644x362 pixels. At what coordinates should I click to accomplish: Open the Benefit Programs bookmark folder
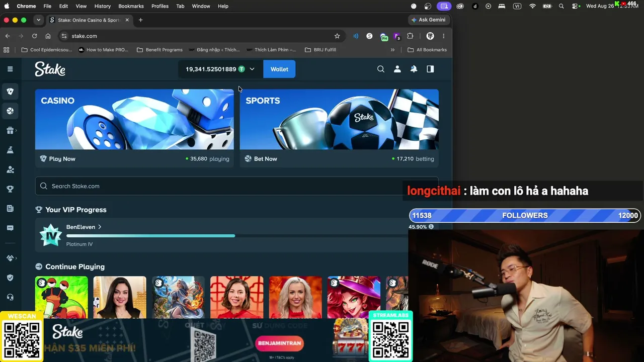click(x=159, y=50)
